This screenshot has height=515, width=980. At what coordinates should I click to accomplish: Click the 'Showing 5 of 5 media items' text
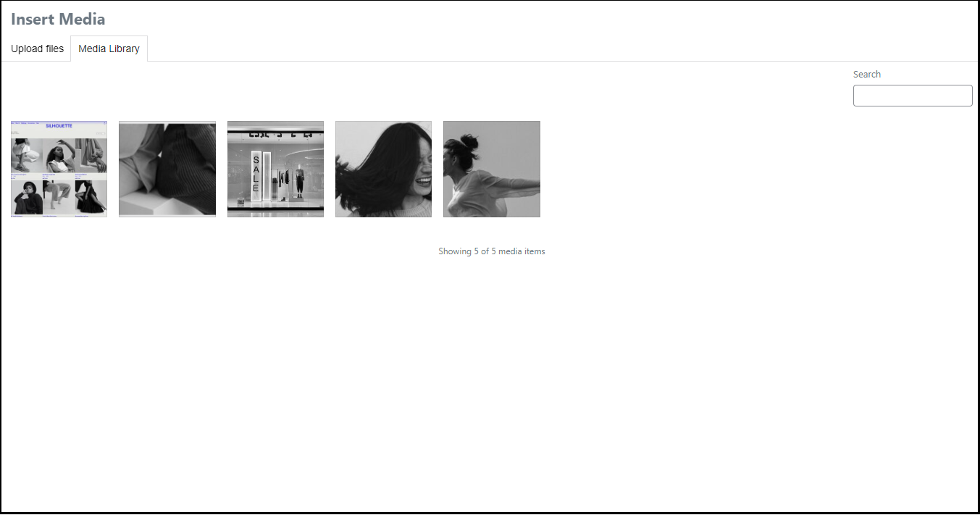pyautogui.click(x=491, y=251)
